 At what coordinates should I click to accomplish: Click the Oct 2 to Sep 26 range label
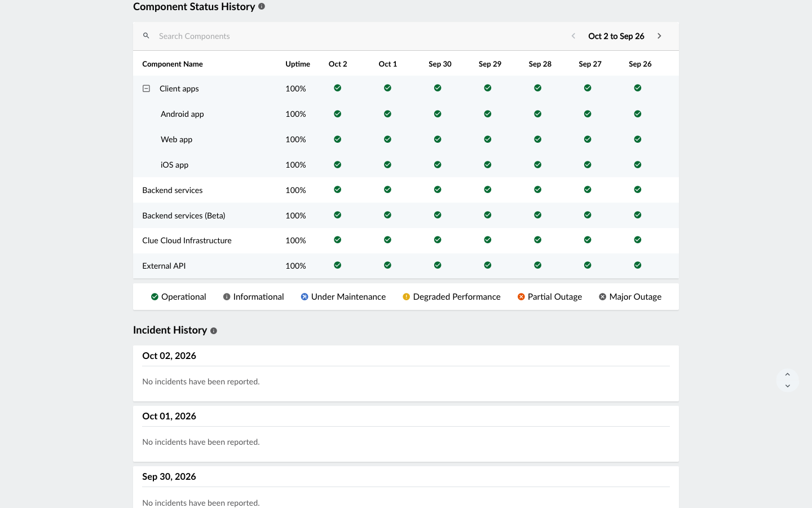point(616,36)
